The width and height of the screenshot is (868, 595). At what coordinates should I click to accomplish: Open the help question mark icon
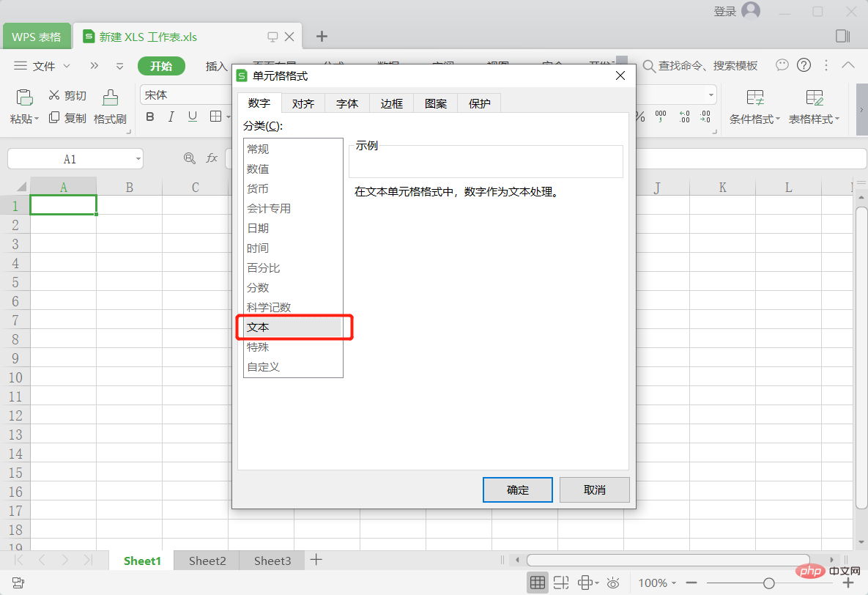(x=804, y=65)
